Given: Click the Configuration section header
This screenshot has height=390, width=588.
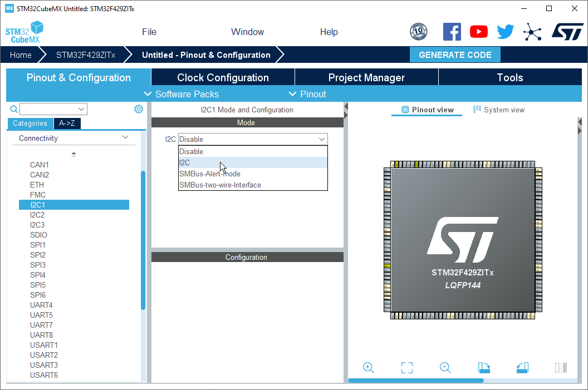Looking at the screenshot, I should [247, 257].
